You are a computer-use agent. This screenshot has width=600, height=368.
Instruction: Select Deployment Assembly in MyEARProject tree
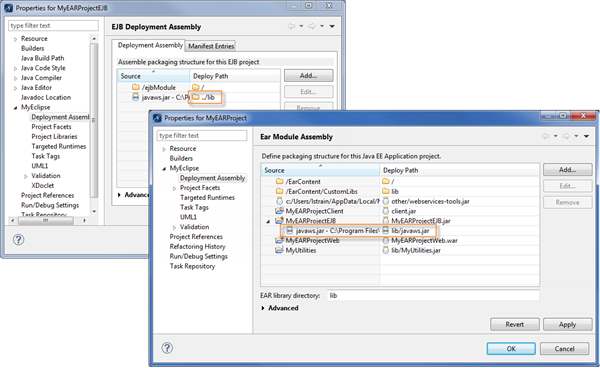(x=212, y=178)
